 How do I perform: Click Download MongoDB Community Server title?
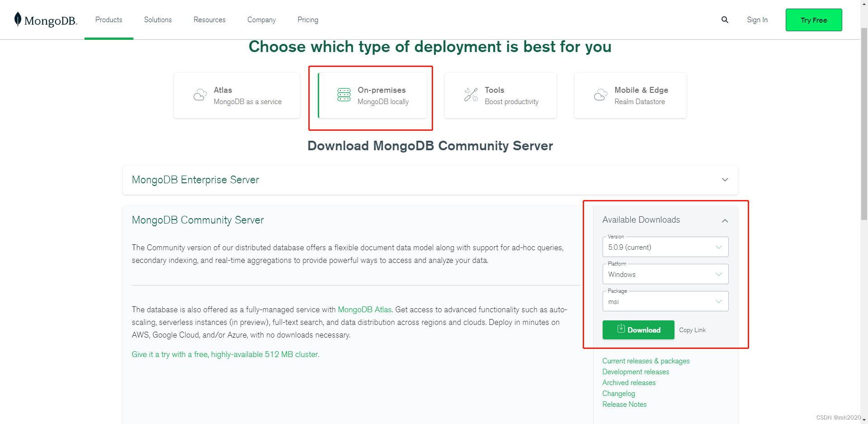pyautogui.click(x=430, y=146)
